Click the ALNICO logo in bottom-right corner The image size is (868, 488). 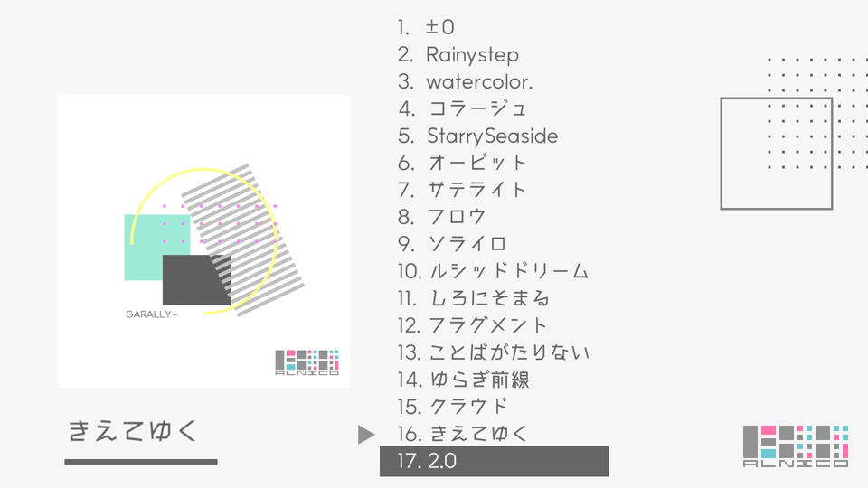(x=796, y=446)
